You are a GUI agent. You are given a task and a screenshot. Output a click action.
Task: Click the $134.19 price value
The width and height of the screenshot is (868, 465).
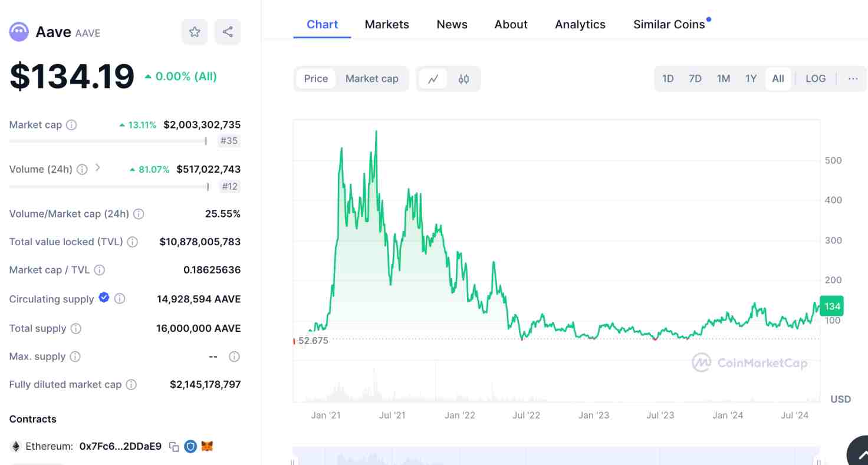(x=72, y=77)
